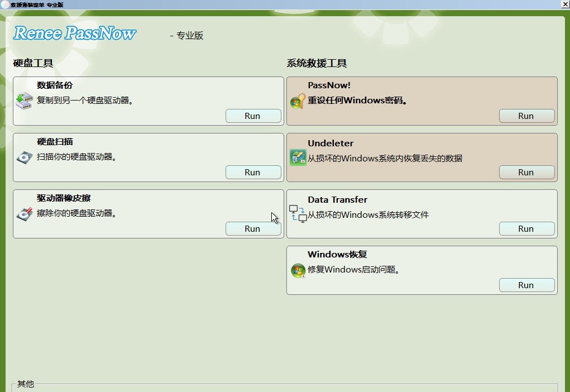Image resolution: width=570 pixels, height=392 pixels.
Task: Click the Renee PassNow logo
Action: (x=75, y=33)
